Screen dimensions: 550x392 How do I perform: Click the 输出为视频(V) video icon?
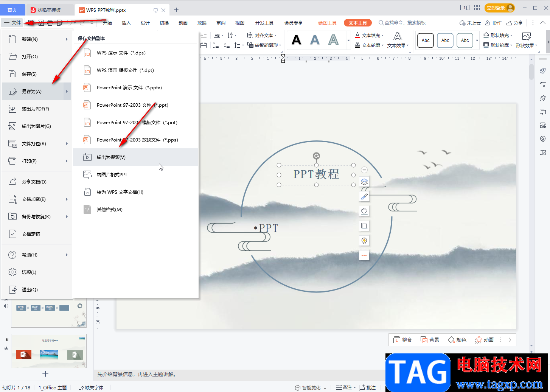[87, 157]
